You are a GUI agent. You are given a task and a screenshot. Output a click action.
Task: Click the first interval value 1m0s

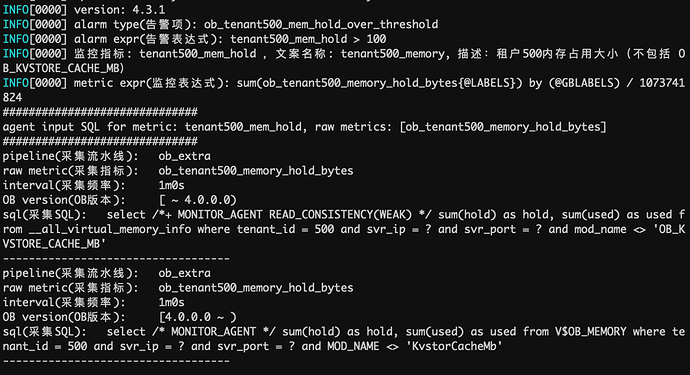171,185
